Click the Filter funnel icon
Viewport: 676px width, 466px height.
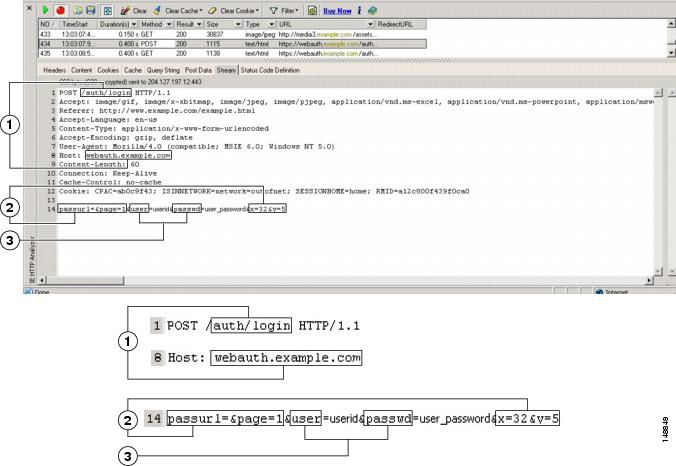point(273,10)
